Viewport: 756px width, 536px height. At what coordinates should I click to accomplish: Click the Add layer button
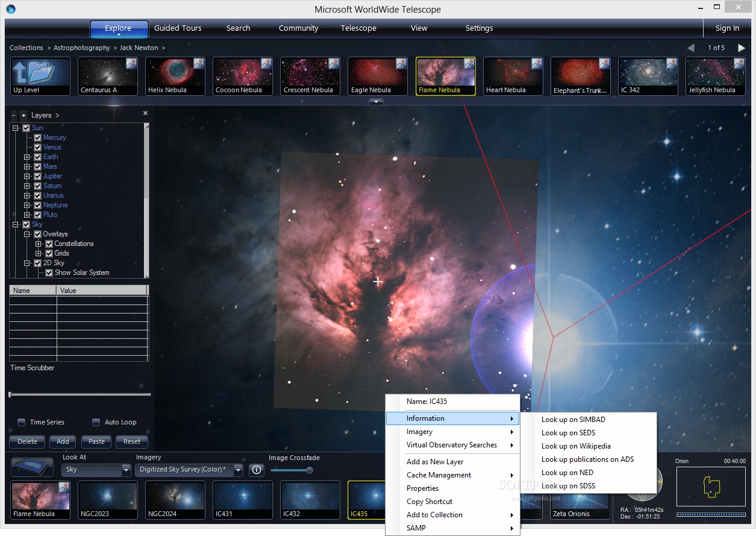click(x=63, y=441)
